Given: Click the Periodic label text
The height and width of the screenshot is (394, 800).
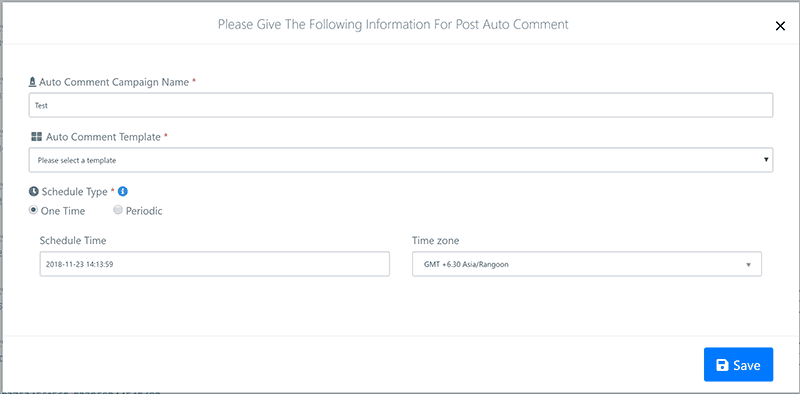Looking at the screenshot, I should 144,211.
